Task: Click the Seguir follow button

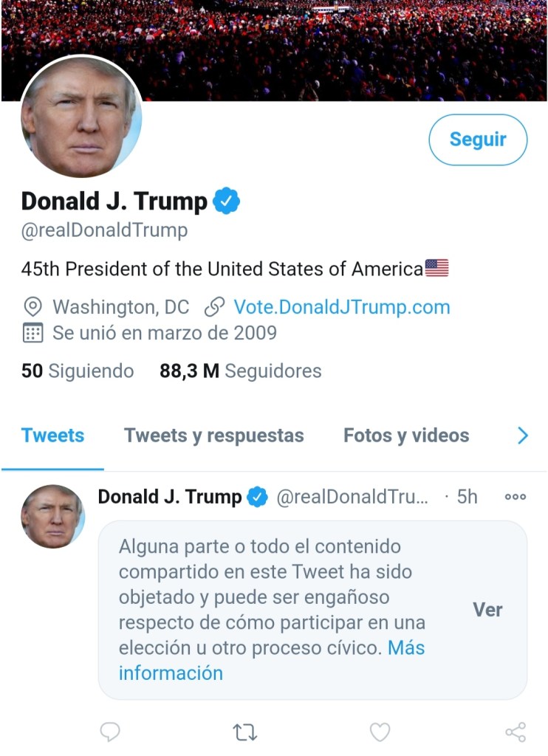Action: (x=478, y=140)
